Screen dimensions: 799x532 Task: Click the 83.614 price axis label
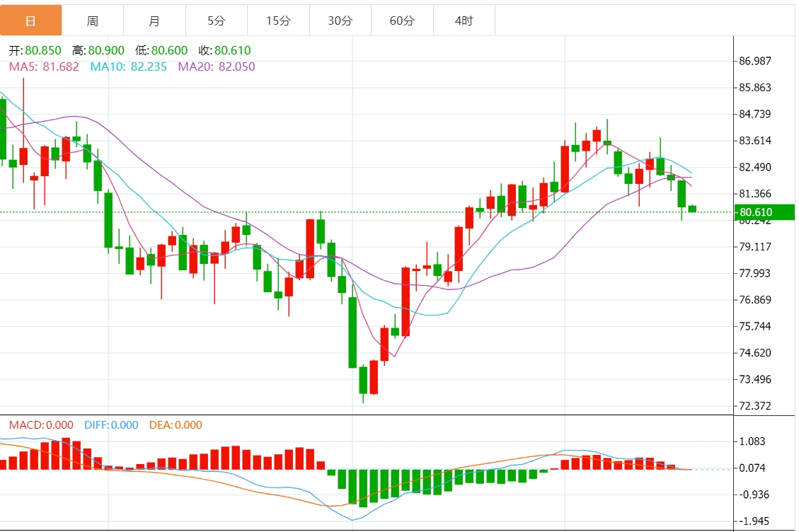click(755, 141)
